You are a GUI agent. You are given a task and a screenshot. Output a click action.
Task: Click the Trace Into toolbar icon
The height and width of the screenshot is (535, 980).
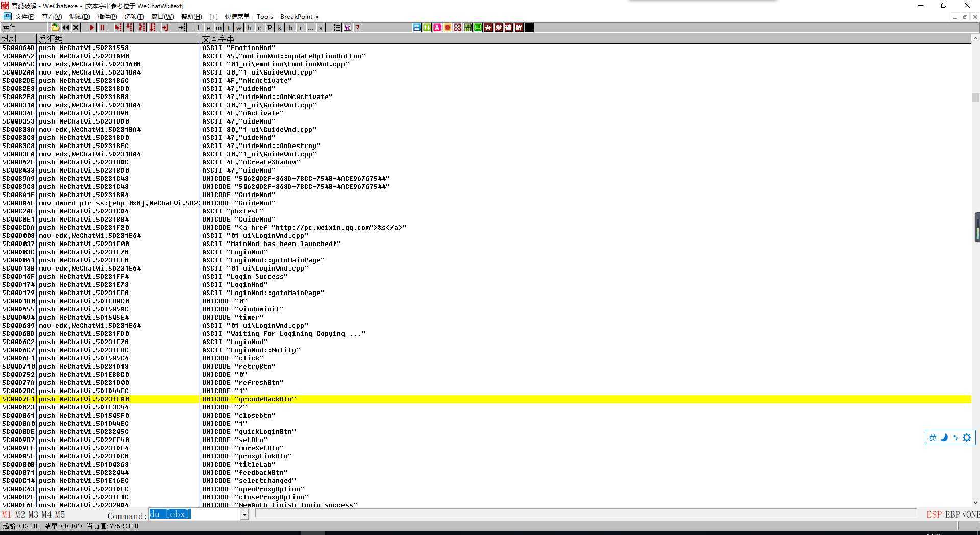pyautogui.click(x=142, y=28)
